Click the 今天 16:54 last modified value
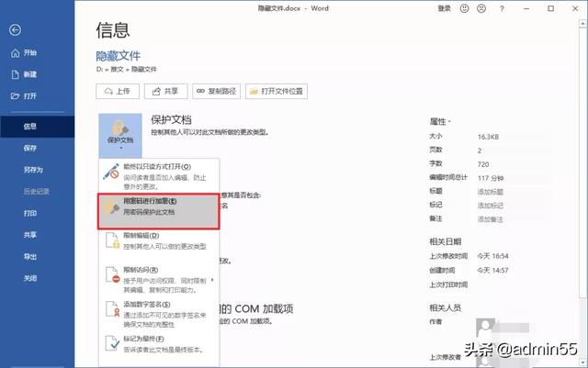The width and height of the screenshot is (588, 368). tap(492, 256)
